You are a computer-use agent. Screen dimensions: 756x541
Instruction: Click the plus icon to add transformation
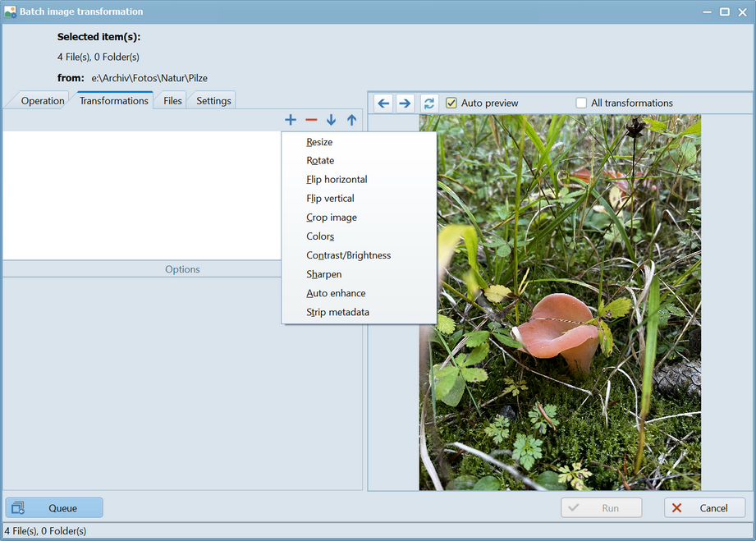pyautogui.click(x=291, y=120)
